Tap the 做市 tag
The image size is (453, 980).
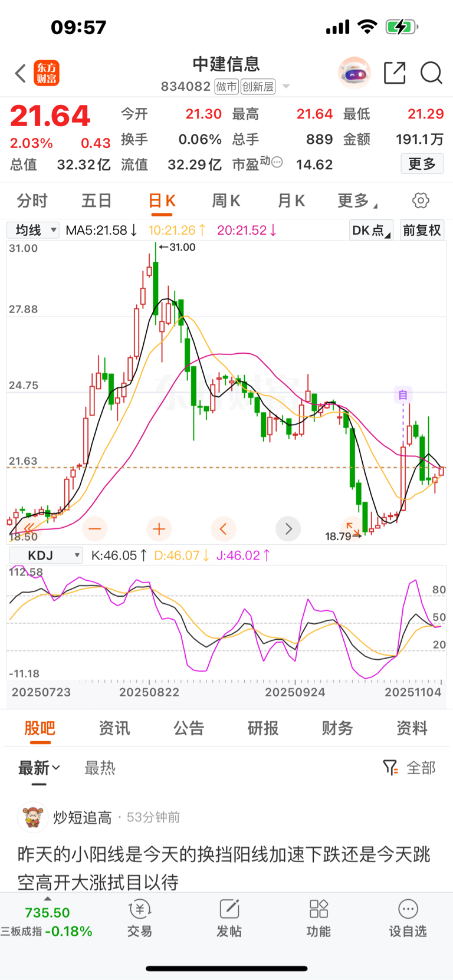(226, 87)
